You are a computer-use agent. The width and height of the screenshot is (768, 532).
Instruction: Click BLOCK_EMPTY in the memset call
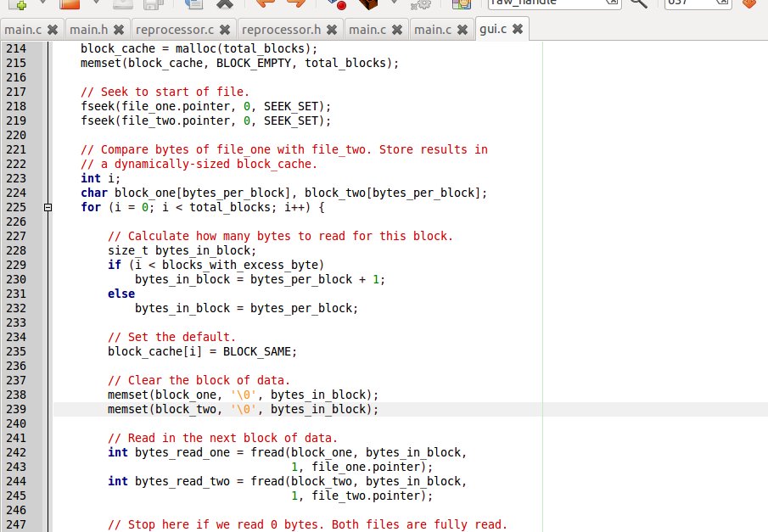coord(254,63)
